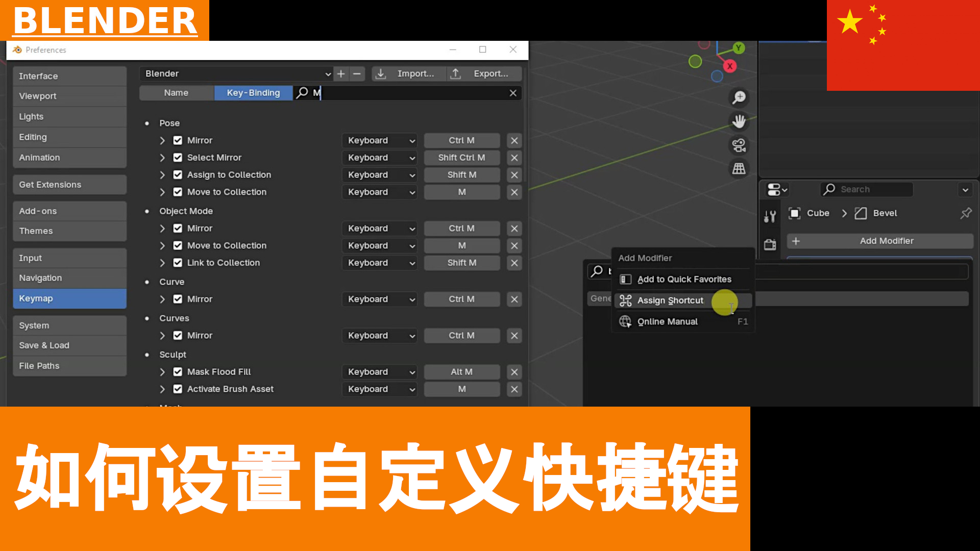Click the Blender logo in Preferences title
This screenshot has height=551, width=980.
click(x=17, y=49)
